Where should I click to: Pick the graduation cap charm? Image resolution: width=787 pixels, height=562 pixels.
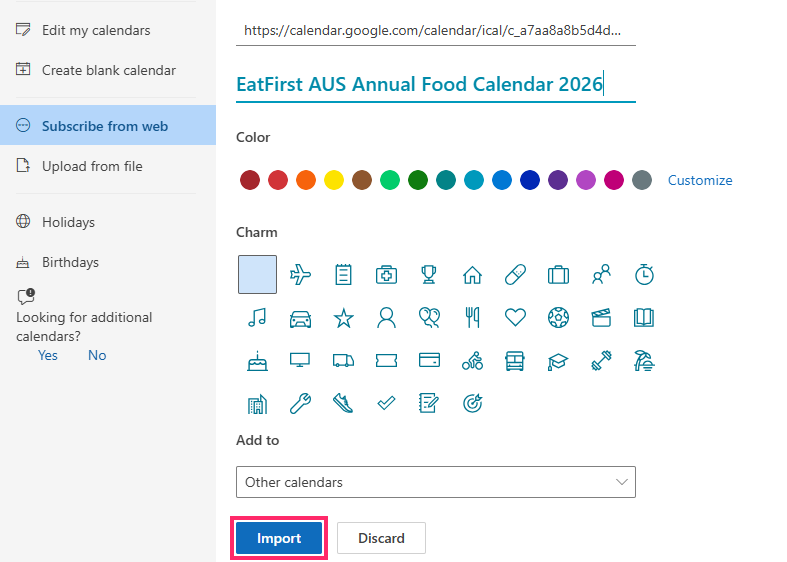coord(558,361)
